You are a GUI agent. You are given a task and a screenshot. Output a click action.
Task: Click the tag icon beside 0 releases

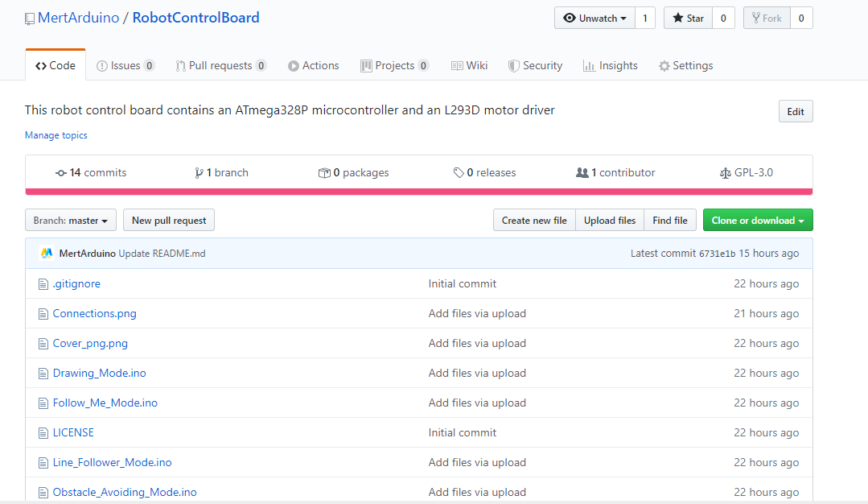click(459, 173)
